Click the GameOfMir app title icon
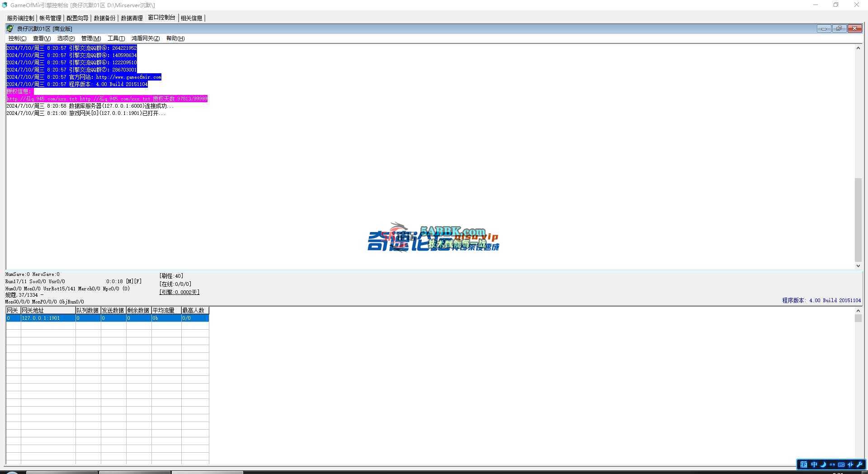 tap(5, 5)
